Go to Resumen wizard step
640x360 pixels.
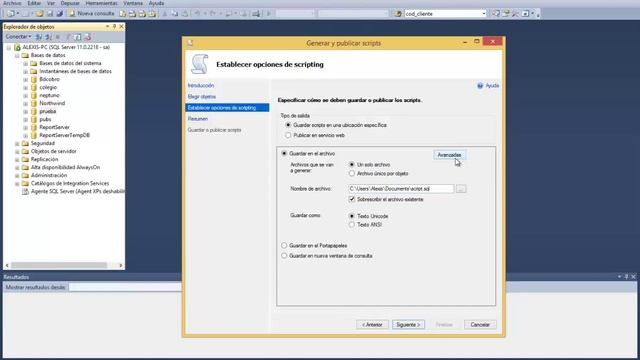(198, 119)
